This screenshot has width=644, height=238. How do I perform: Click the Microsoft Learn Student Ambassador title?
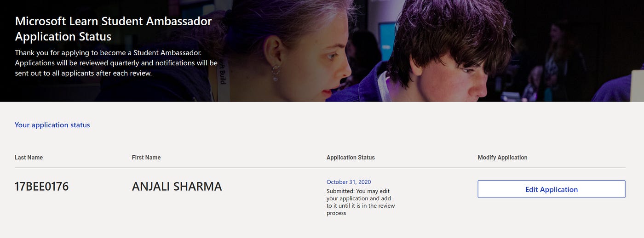[113, 21]
